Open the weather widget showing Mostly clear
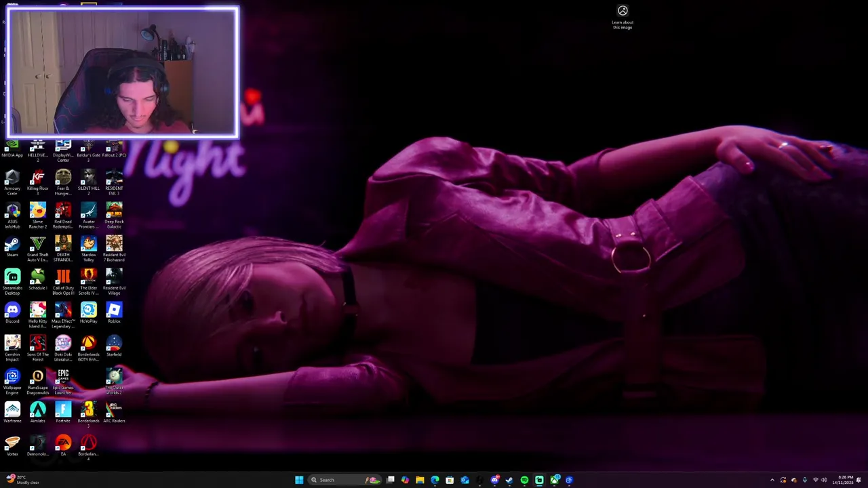The height and width of the screenshot is (488, 868). pos(23,480)
